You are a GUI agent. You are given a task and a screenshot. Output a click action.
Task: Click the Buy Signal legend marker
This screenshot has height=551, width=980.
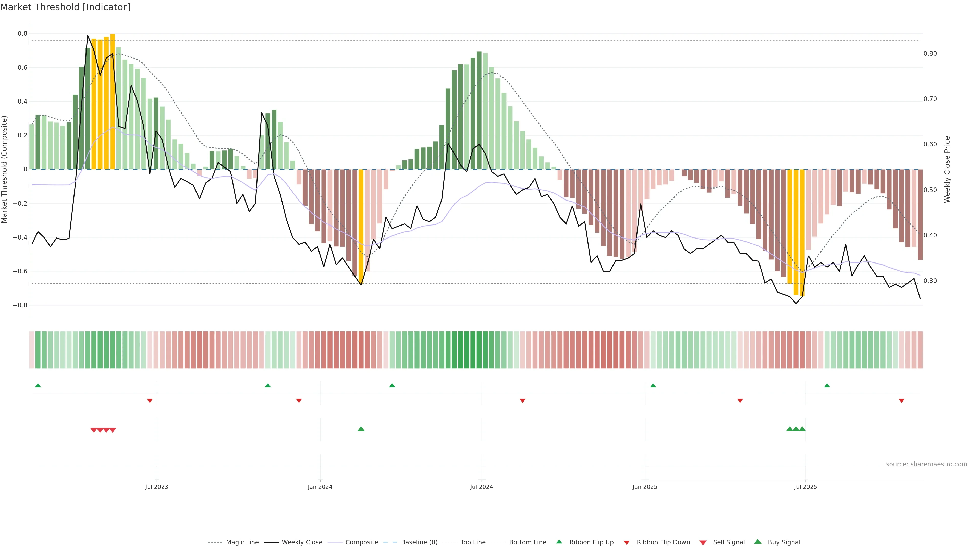(x=758, y=542)
